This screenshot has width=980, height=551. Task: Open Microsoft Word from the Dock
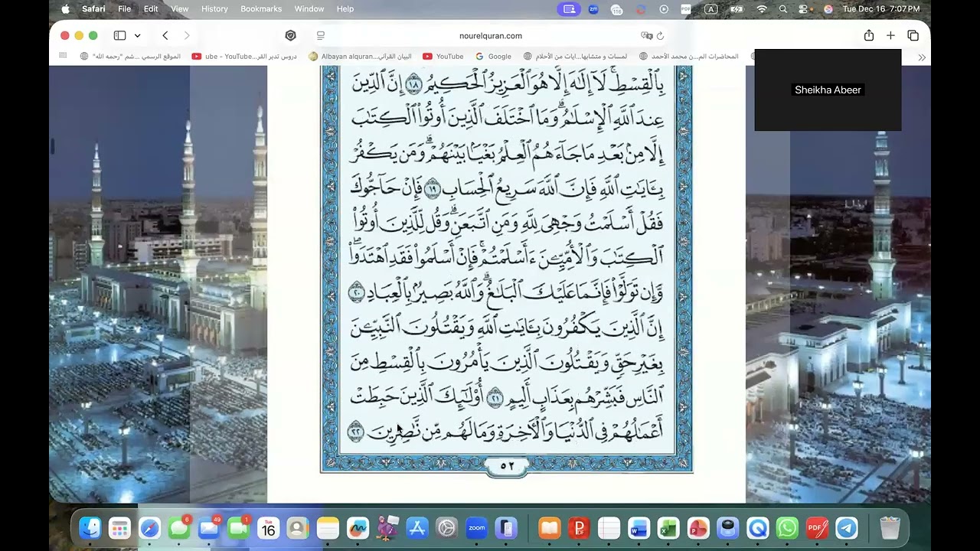(x=639, y=528)
